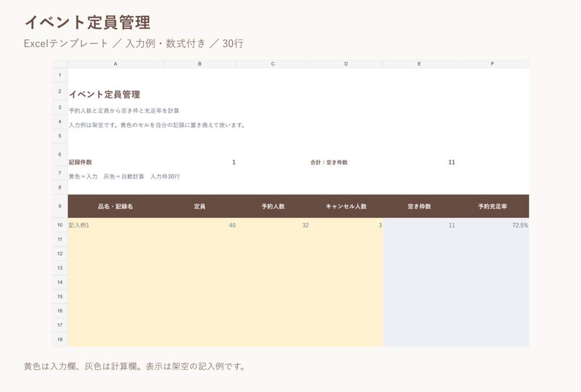Image resolution: width=581 pixels, height=392 pixels.
Task: Select row 1 header
Action: click(x=60, y=75)
